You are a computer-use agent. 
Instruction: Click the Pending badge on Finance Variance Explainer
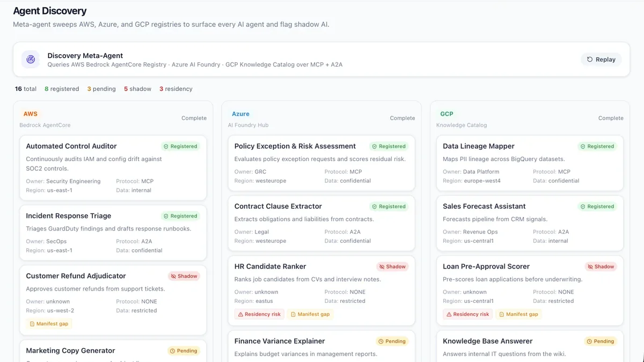click(392, 341)
